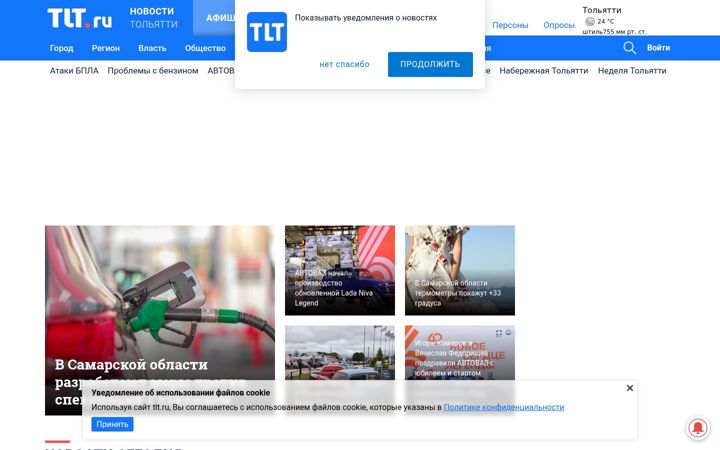Open the Персоны link
Image resolution: width=720 pixels, height=450 pixels.
(x=510, y=25)
